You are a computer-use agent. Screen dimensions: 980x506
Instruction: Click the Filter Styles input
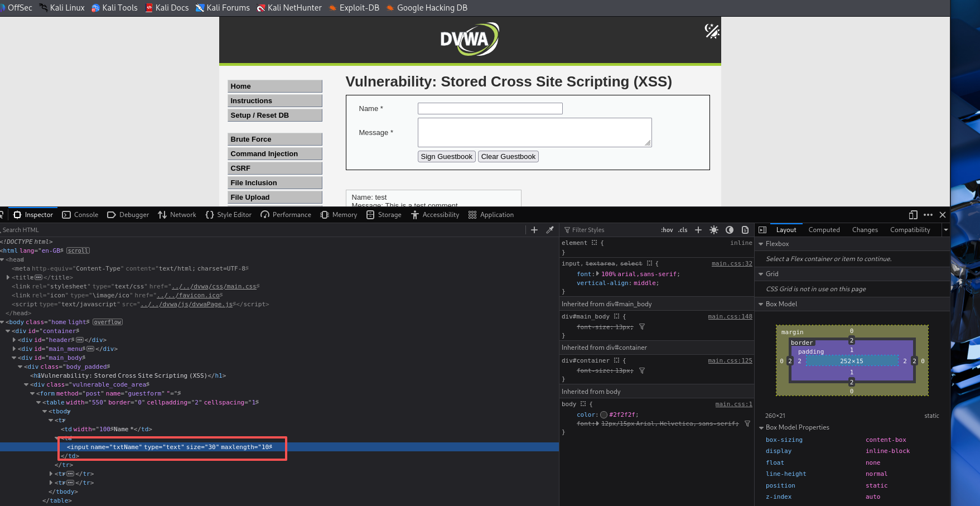pos(611,230)
